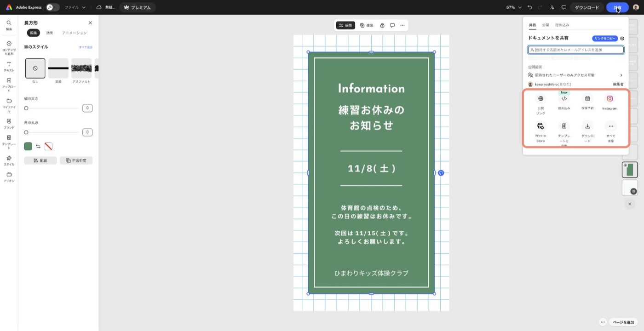The width and height of the screenshot is (644, 331).
Task: Toggle visibility eye on green page thumbnail
Action: (625, 165)
